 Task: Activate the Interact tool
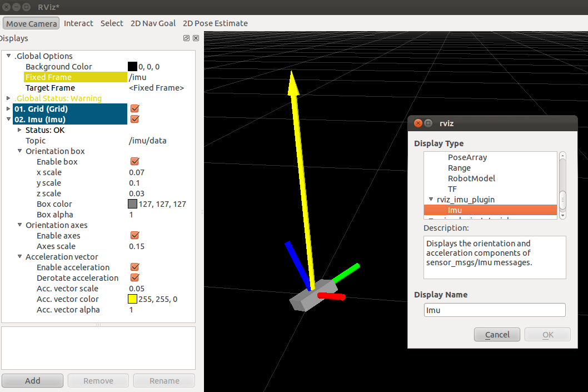pos(78,23)
